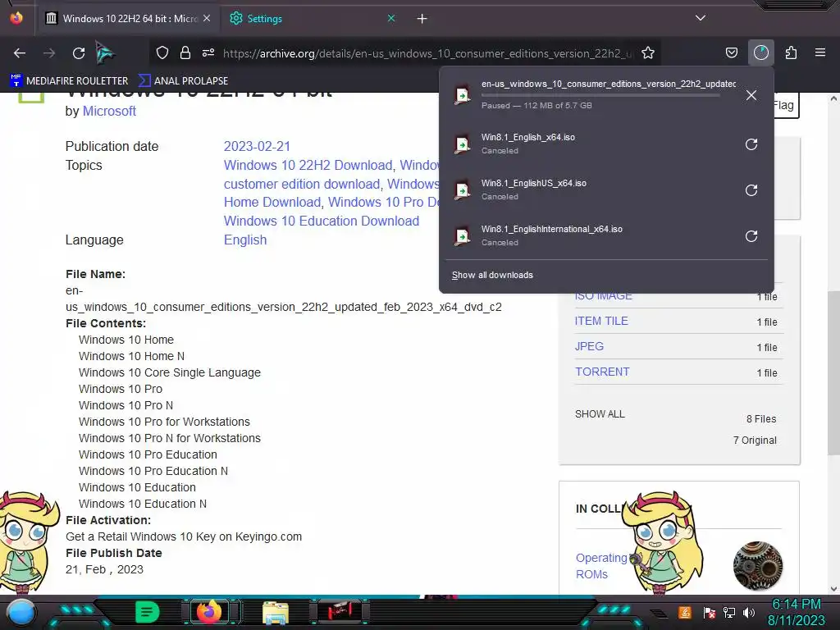This screenshot has width=840, height=630.
Task: Retry download of Win8.1_English_x64.iso
Action: pyautogui.click(x=751, y=144)
